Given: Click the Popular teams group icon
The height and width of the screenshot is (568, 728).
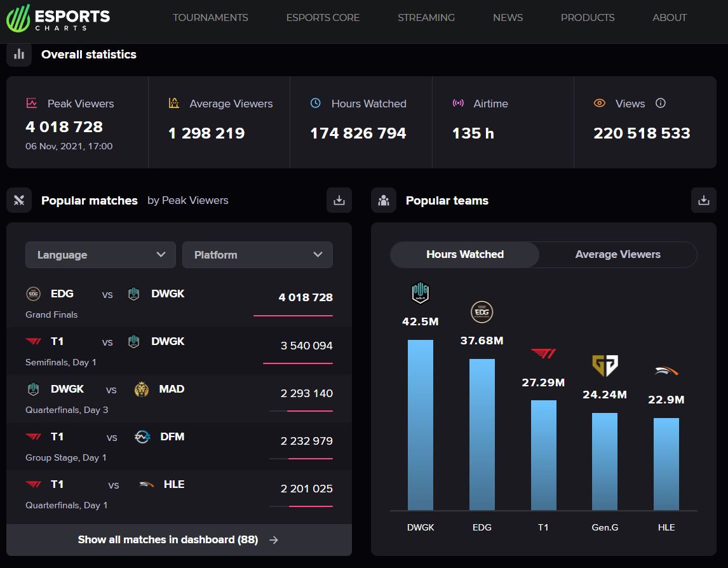Looking at the screenshot, I should click(384, 200).
